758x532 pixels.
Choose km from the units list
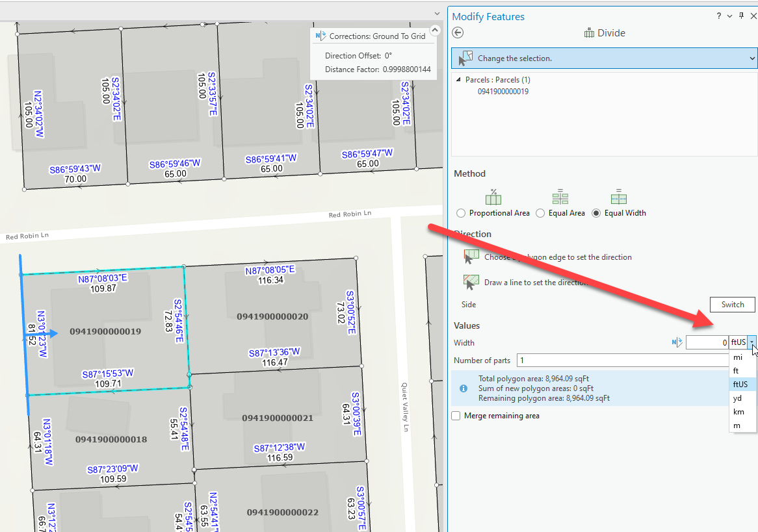738,411
